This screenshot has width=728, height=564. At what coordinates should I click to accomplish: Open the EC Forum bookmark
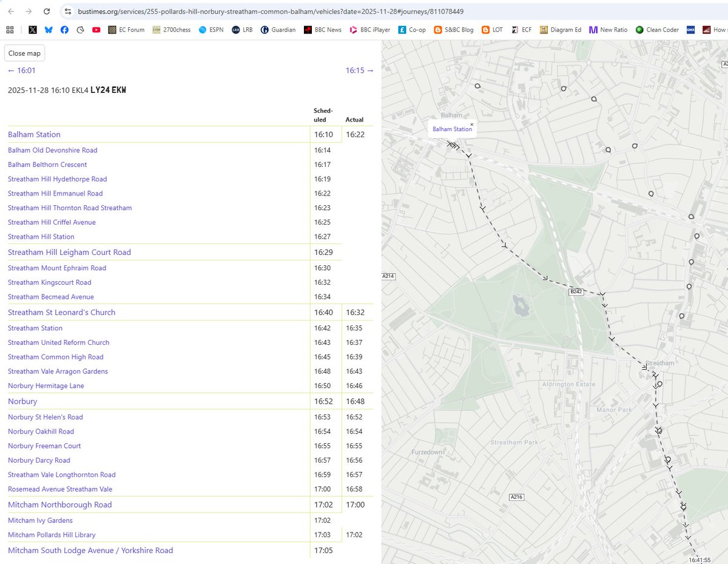point(126,29)
